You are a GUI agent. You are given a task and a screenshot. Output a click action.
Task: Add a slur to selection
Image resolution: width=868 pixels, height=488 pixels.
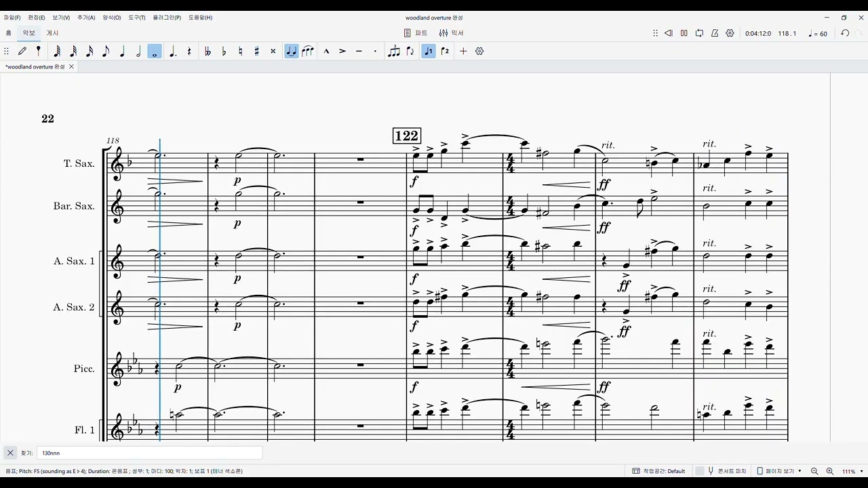[308, 51]
